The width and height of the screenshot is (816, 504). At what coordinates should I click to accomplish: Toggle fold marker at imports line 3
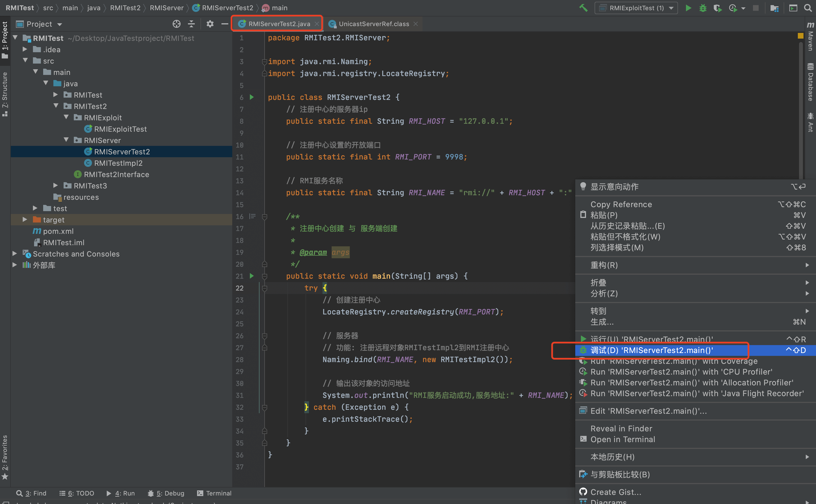[x=264, y=61]
